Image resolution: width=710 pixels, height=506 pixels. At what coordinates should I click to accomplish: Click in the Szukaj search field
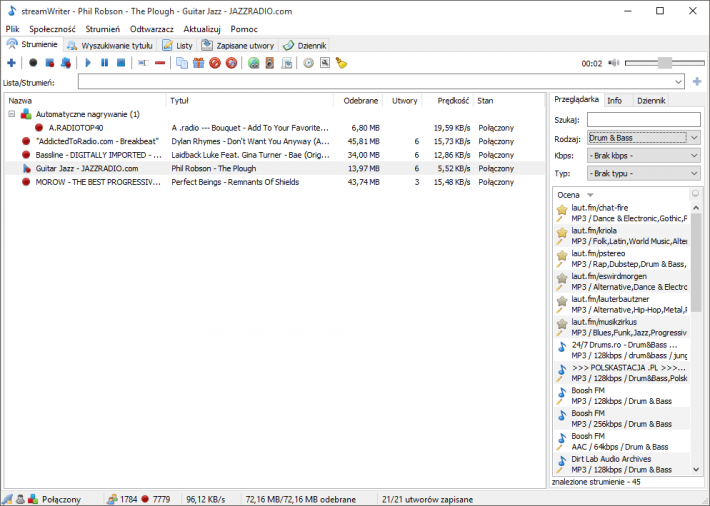tap(643, 120)
